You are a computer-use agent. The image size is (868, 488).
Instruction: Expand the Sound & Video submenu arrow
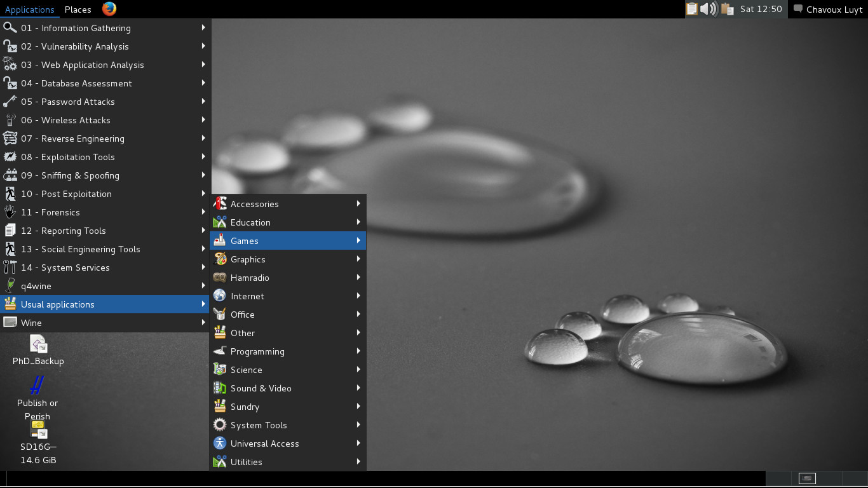[x=358, y=388]
